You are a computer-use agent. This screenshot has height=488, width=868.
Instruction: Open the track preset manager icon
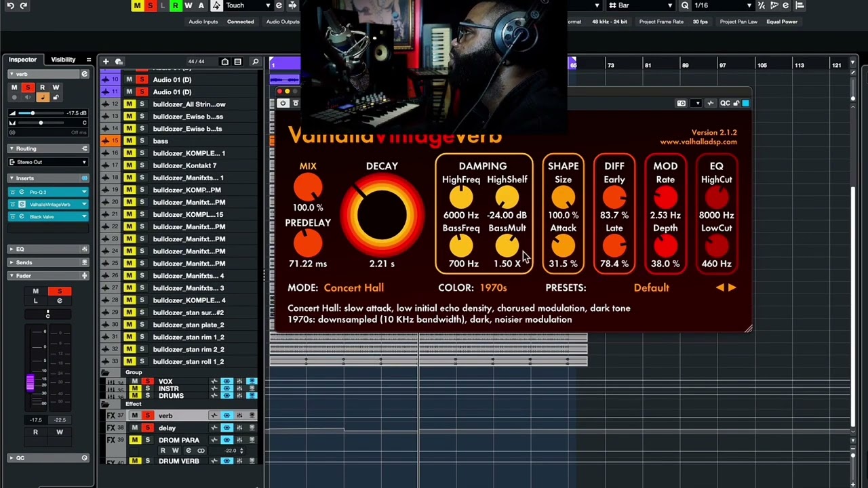(x=119, y=62)
